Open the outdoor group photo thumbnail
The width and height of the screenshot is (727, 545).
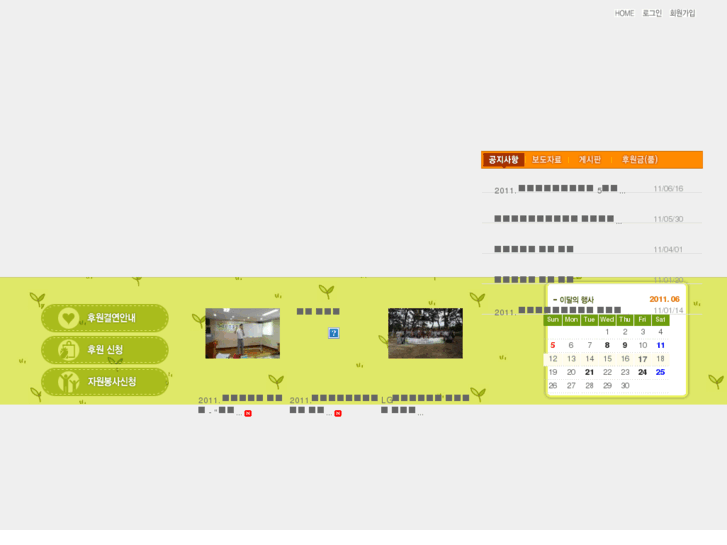click(425, 333)
